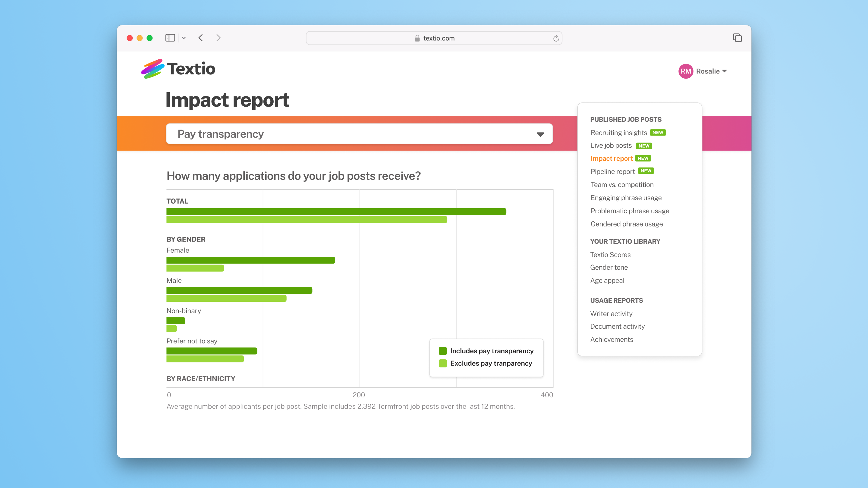Open Gender tone library page

(609, 267)
